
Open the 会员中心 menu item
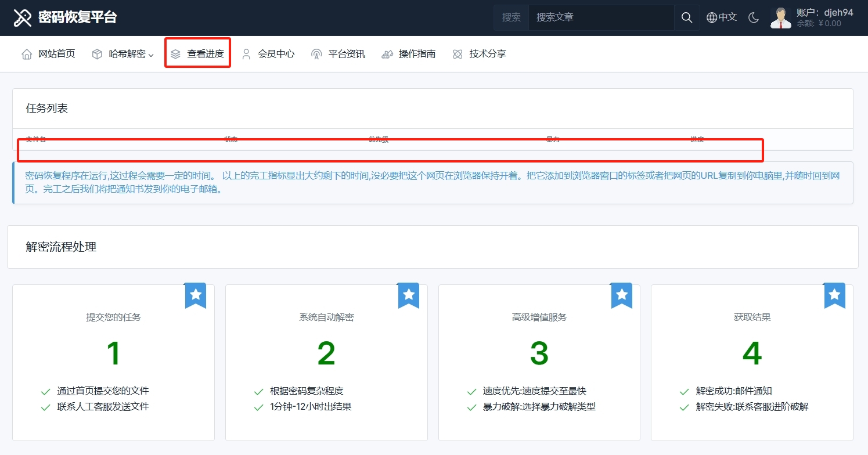(276, 54)
